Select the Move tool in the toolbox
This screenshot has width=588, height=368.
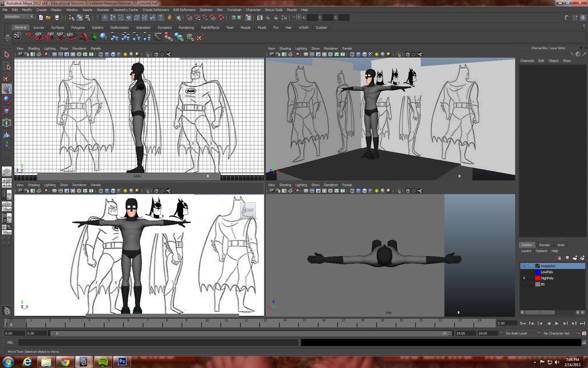point(7,89)
